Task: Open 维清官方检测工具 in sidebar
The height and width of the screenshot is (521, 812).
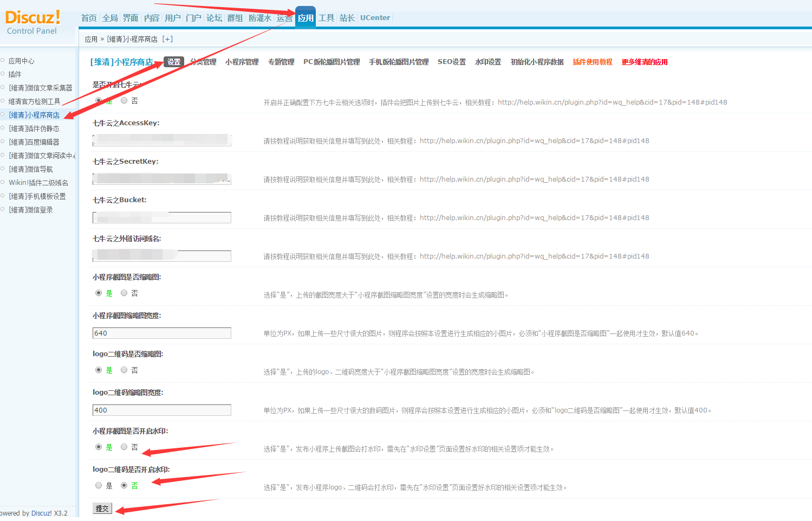Action: [34, 101]
